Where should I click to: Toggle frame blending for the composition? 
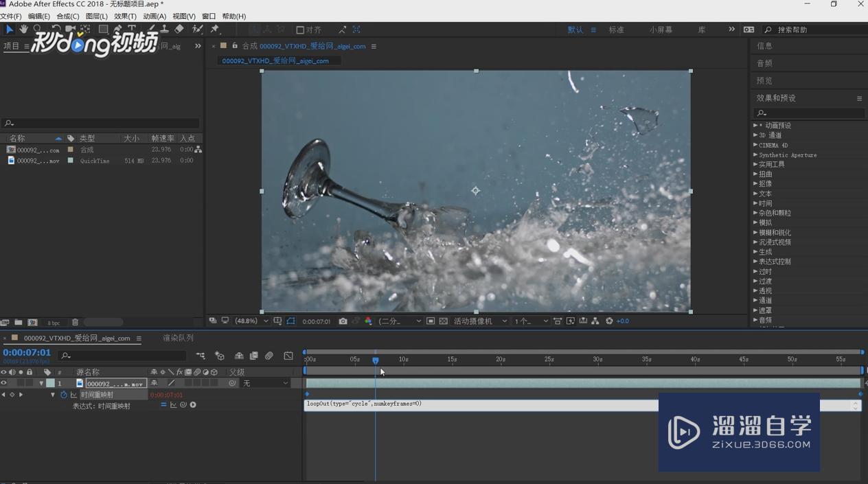254,356
